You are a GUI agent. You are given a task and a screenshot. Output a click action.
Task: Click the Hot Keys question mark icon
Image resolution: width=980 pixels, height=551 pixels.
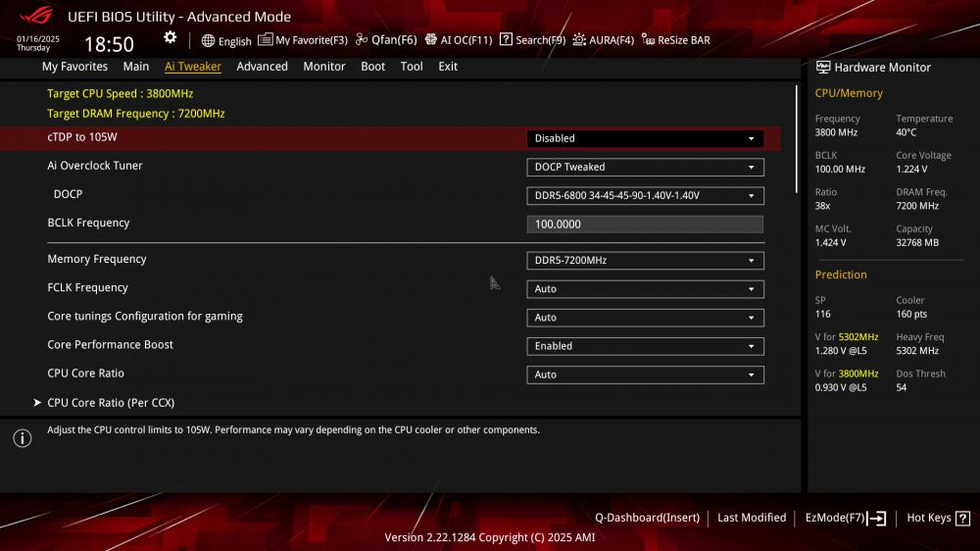pyautogui.click(x=963, y=518)
